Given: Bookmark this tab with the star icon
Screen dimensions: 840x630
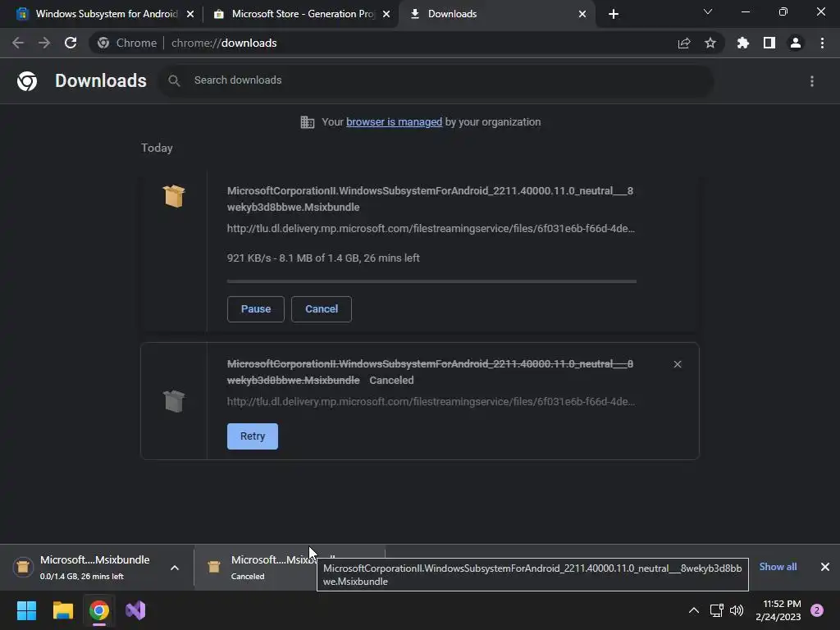Looking at the screenshot, I should [710, 43].
